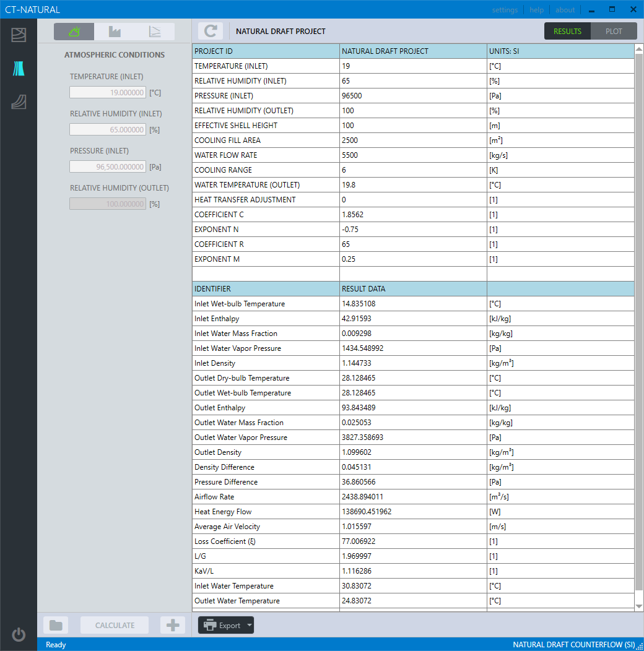The image size is (644, 651).
Task: Select the value 19.8 water temperature outlet
Action: [x=349, y=185]
